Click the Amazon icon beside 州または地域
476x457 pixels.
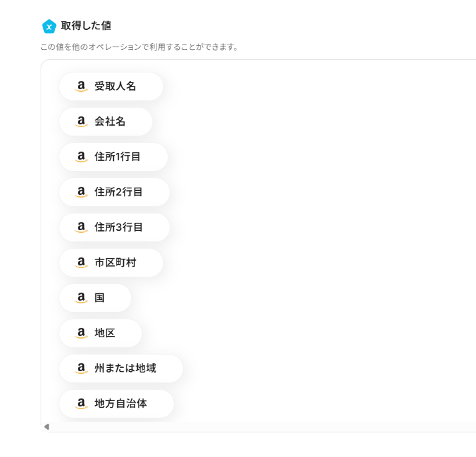point(81,369)
